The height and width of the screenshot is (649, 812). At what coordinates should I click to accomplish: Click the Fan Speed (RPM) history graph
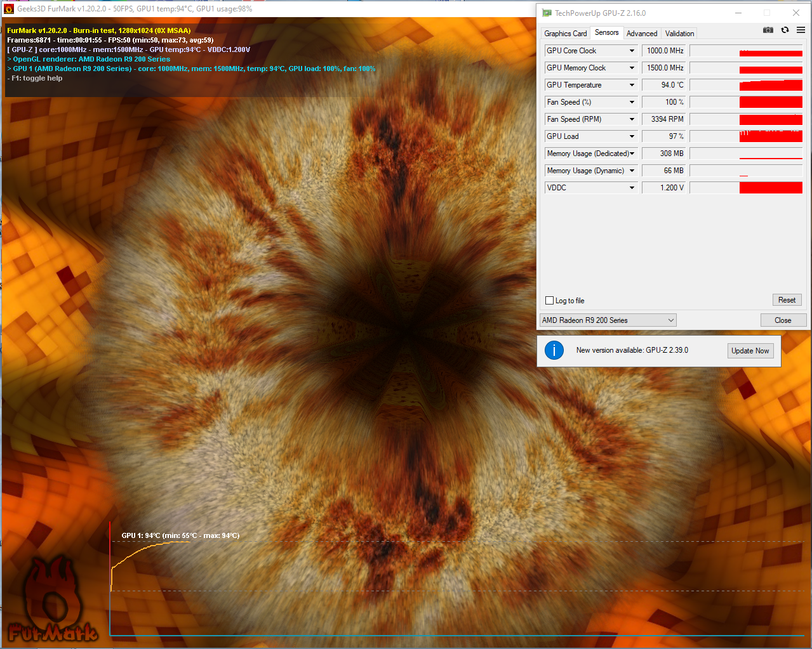click(746, 119)
